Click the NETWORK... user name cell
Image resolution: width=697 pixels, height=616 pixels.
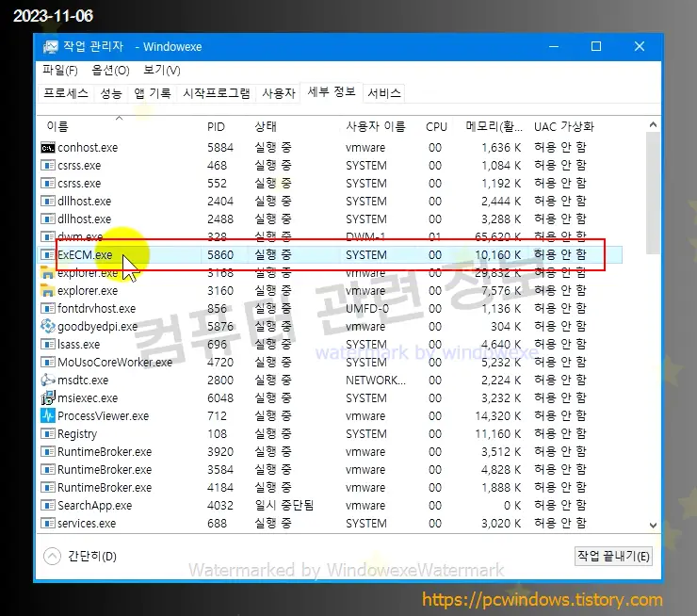point(376,380)
